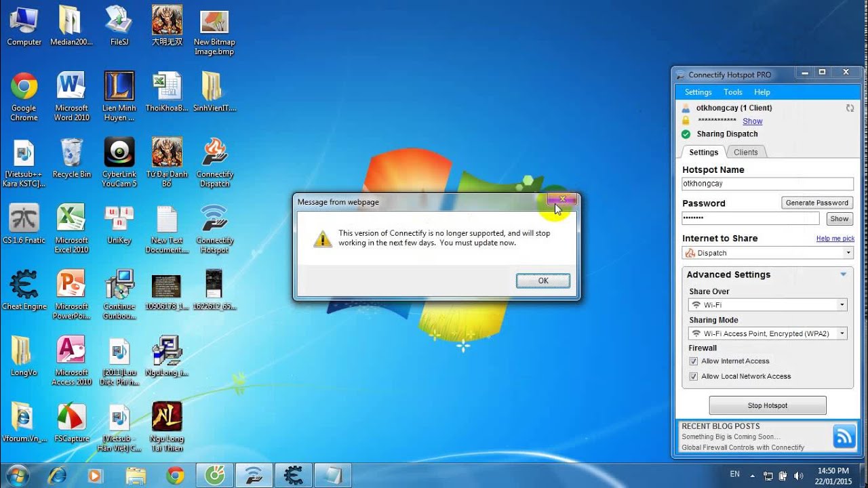Launch UniKey desktop icon
The width and height of the screenshot is (868, 488).
coord(119,224)
